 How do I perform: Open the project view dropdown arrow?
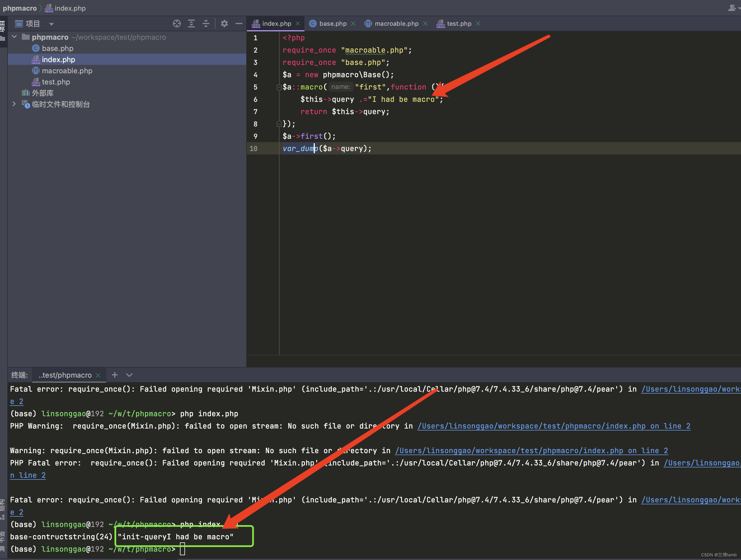(x=51, y=24)
